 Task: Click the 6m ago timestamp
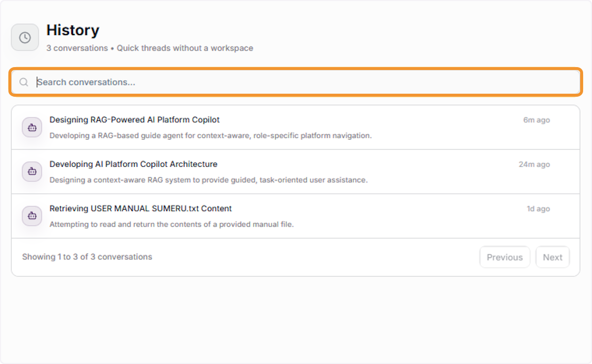pyautogui.click(x=537, y=120)
